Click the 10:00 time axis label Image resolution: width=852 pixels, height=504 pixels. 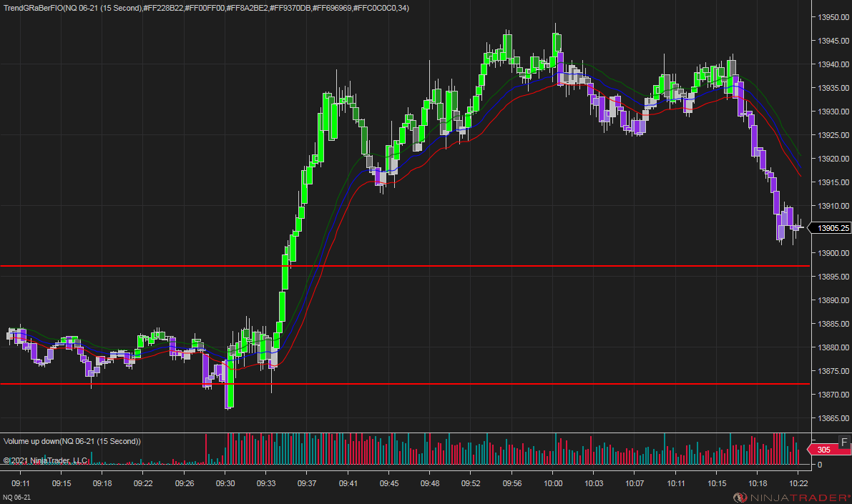pyautogui.click(x=552, y=483)
